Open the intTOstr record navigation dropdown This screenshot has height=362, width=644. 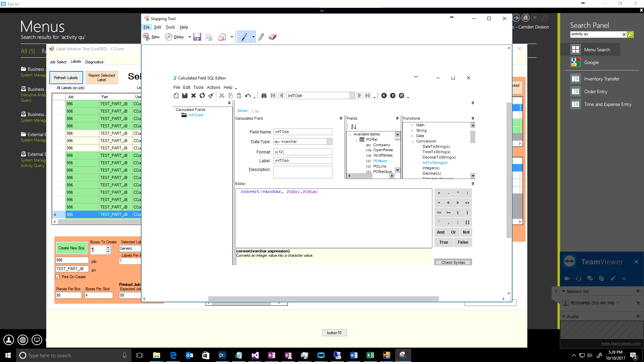click(352, 96)
